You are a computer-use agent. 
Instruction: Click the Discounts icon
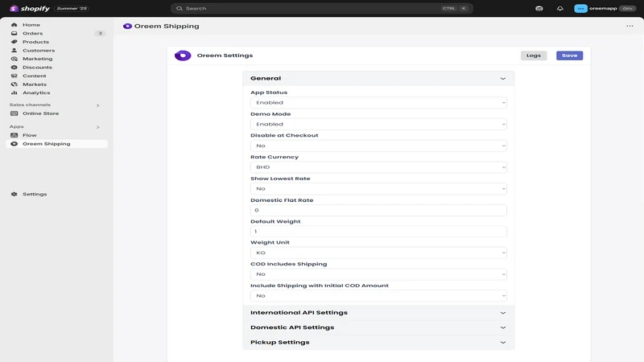tap(14, 68)
